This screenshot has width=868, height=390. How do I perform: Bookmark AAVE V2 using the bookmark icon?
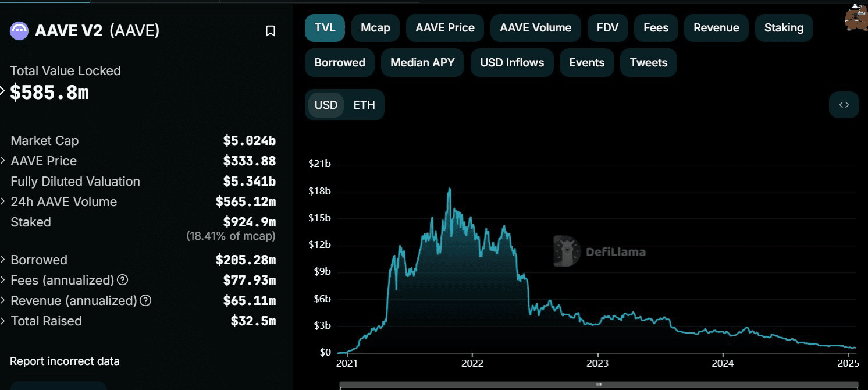[270, 31]
